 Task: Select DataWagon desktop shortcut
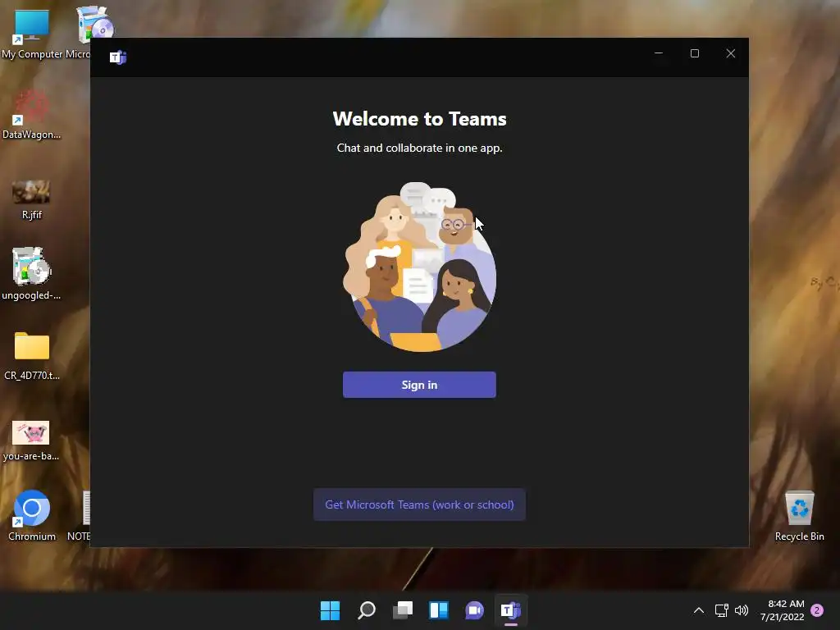point(32,115)
